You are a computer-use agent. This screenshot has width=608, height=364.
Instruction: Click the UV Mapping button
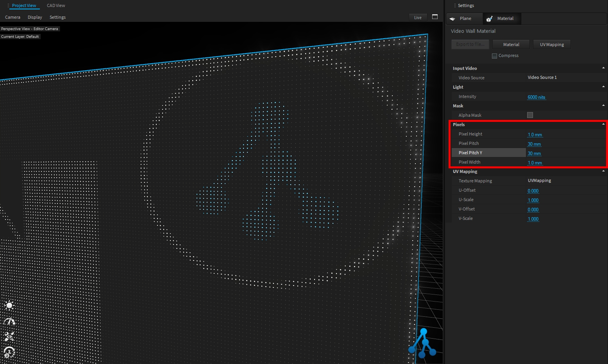[551, 45]
